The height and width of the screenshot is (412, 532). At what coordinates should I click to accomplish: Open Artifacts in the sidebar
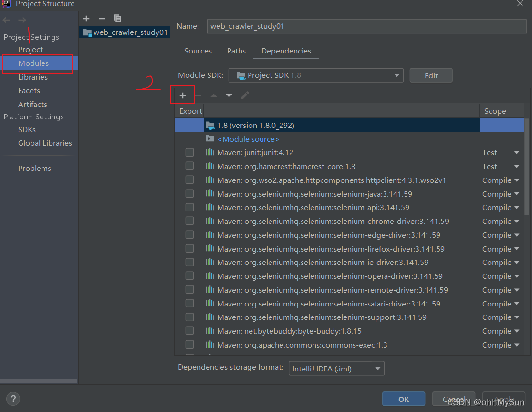tap(32, 104)
